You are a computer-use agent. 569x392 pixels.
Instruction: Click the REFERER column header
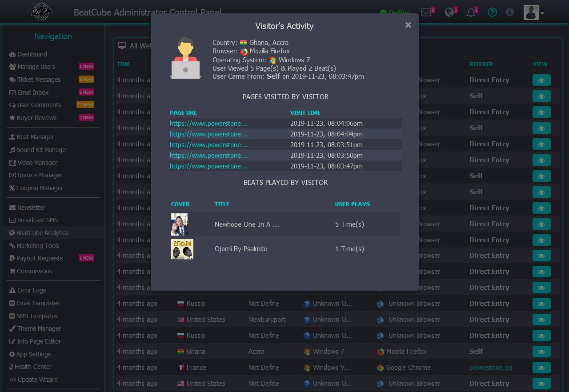click(481, 64)
